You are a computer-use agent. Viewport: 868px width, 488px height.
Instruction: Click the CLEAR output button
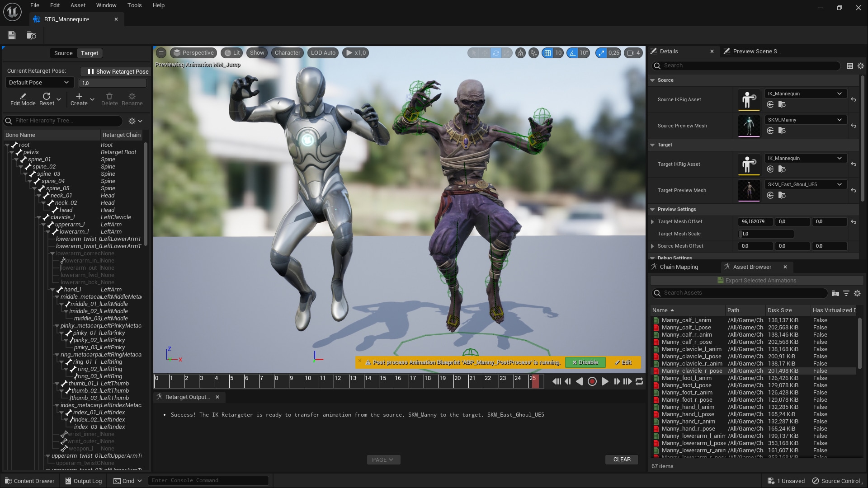622,460
